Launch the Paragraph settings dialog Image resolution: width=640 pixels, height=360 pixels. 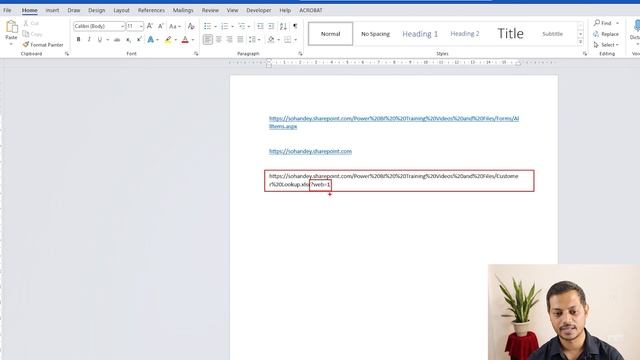pos(300,53)
